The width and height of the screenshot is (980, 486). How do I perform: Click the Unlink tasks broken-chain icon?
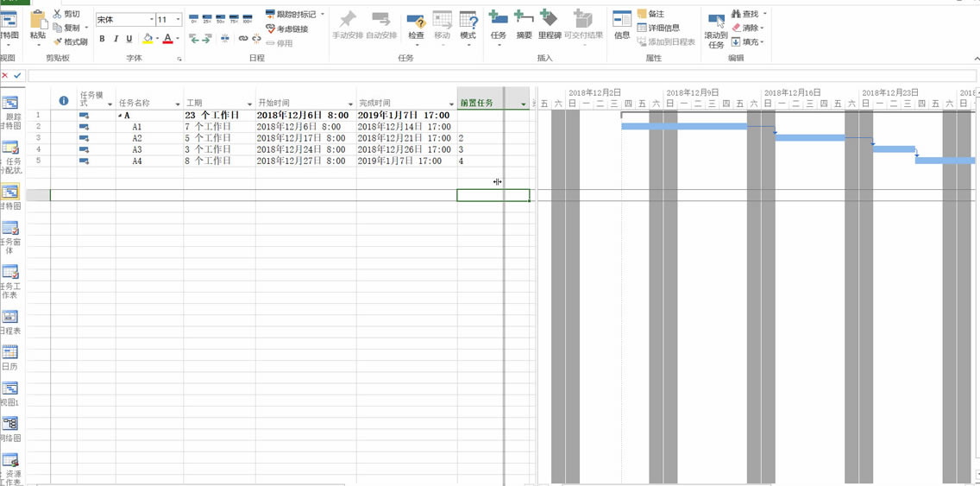coord(256,39)
